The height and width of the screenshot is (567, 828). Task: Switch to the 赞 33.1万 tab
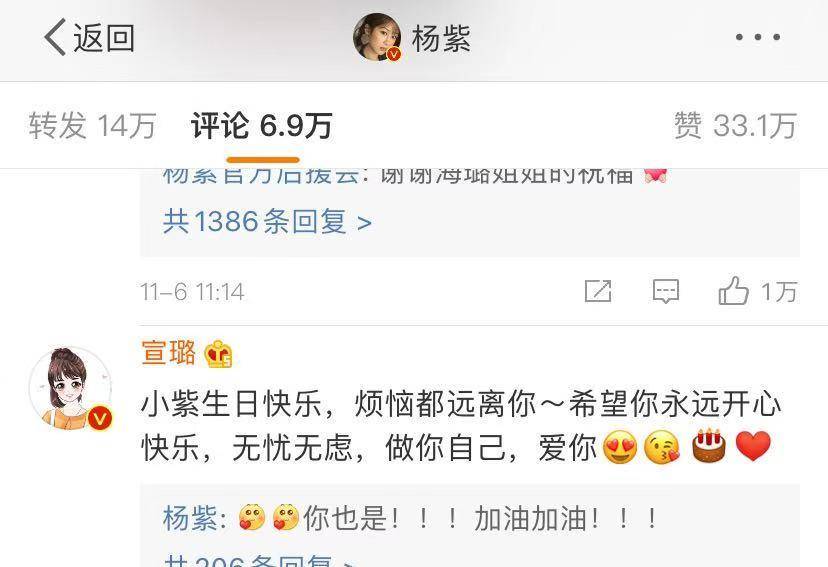coord(735,126)
